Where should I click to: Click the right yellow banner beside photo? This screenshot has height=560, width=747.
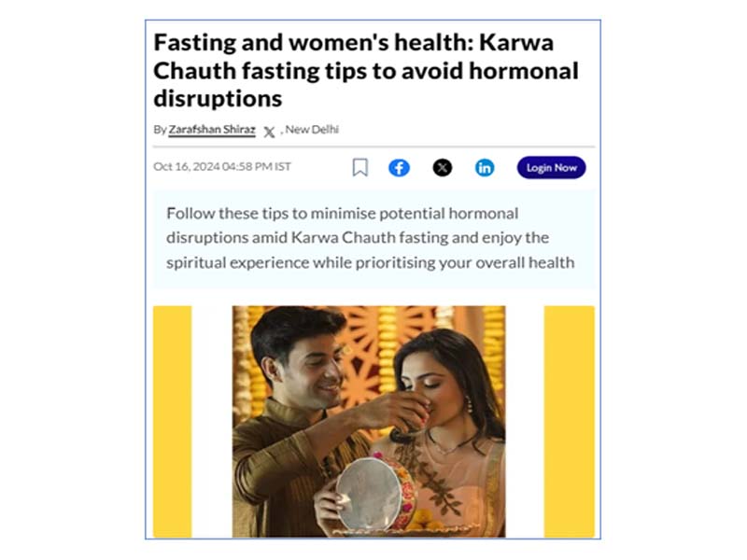click(x=570, y=422)
